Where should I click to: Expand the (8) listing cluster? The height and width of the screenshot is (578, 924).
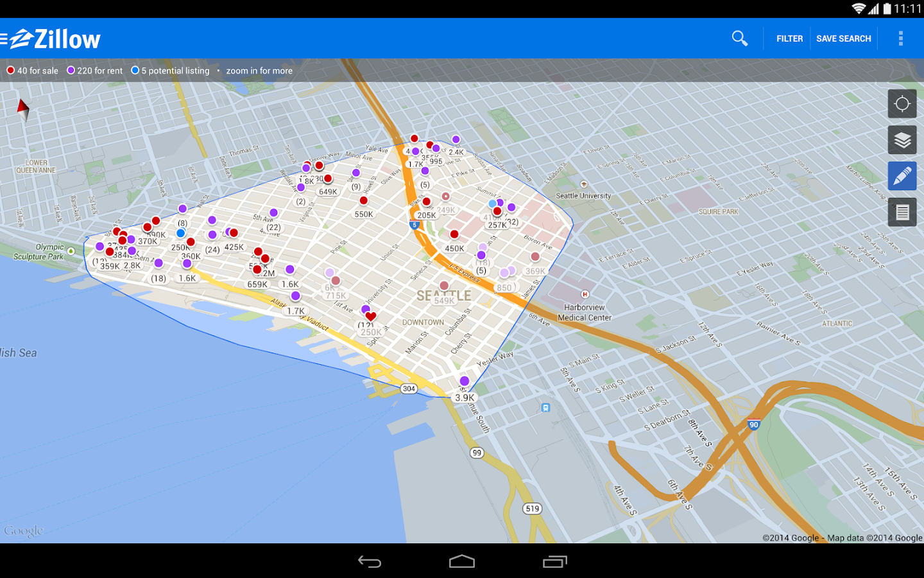tap(182, 223)
